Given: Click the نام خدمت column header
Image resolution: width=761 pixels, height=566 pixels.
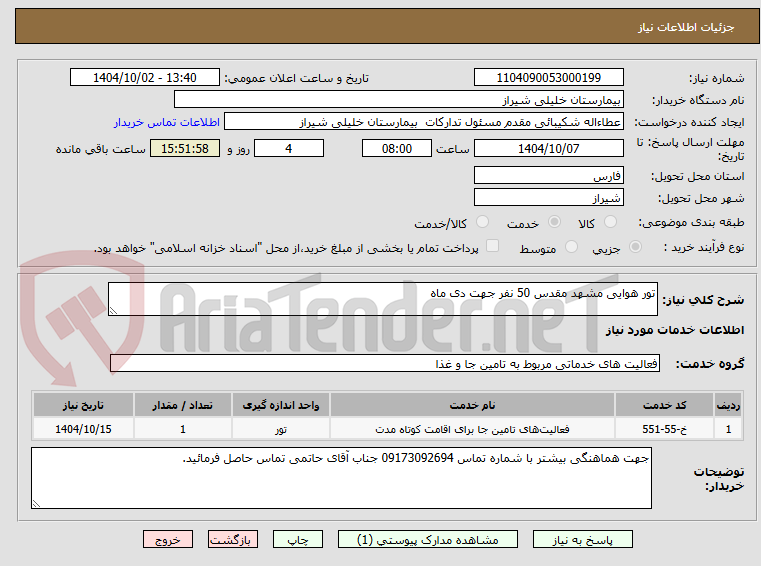Looking at the screenshot, I should [472, 405].
